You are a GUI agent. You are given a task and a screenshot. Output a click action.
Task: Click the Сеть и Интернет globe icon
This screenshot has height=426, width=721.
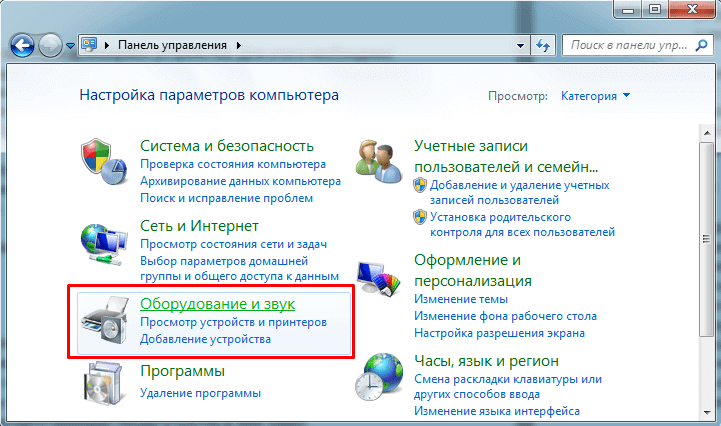(x=104, y=244)
